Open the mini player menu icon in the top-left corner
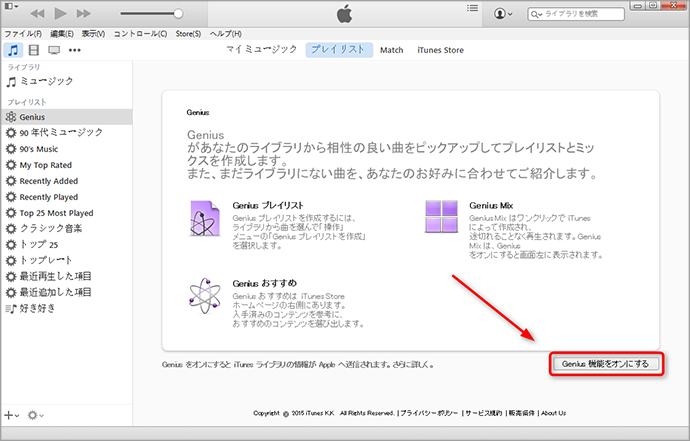The height and width of the screenshot is (441, 690). click(x=11, y=6)
